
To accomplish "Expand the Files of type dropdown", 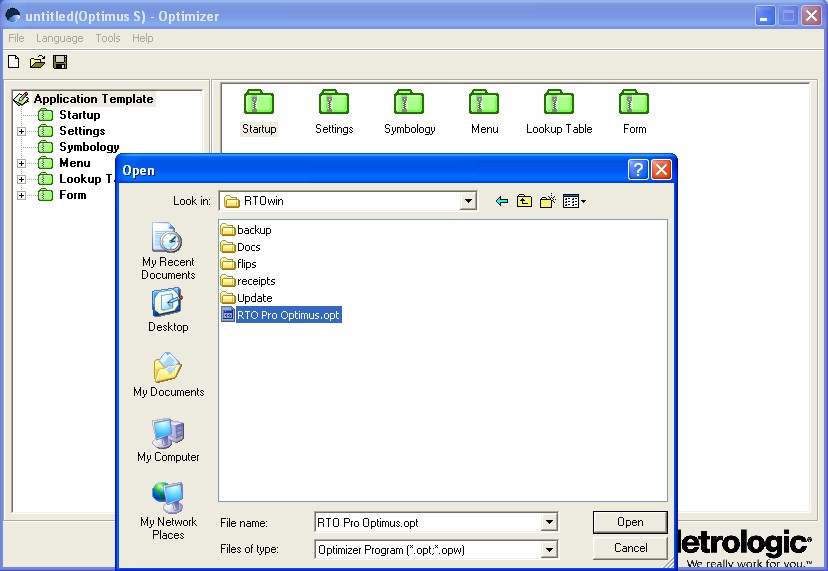I will [x=548, y=549].
